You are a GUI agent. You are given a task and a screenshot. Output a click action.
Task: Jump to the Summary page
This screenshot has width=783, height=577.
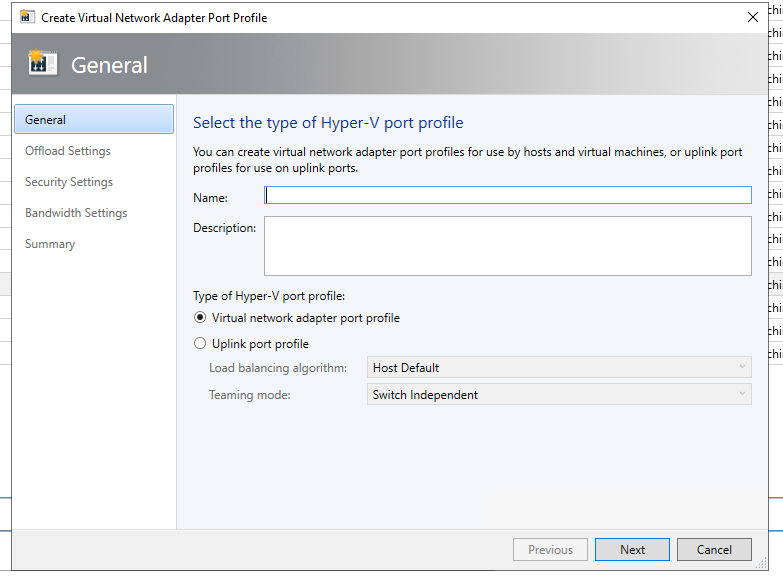50,244
